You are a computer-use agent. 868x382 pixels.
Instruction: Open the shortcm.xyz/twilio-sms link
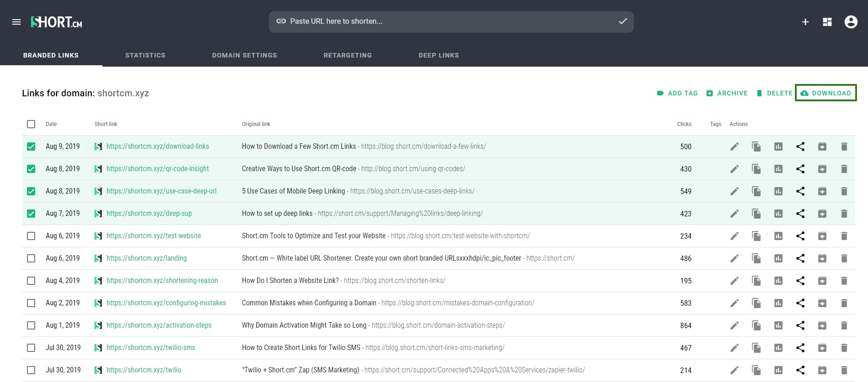tap(151, 348)
